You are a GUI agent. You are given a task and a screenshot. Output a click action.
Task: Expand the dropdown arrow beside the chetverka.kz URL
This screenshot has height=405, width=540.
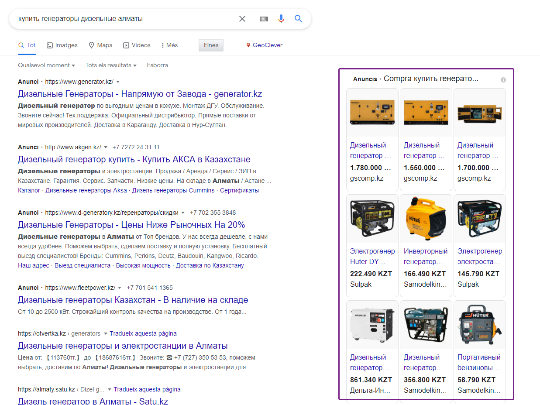click(x=105, y=334)
